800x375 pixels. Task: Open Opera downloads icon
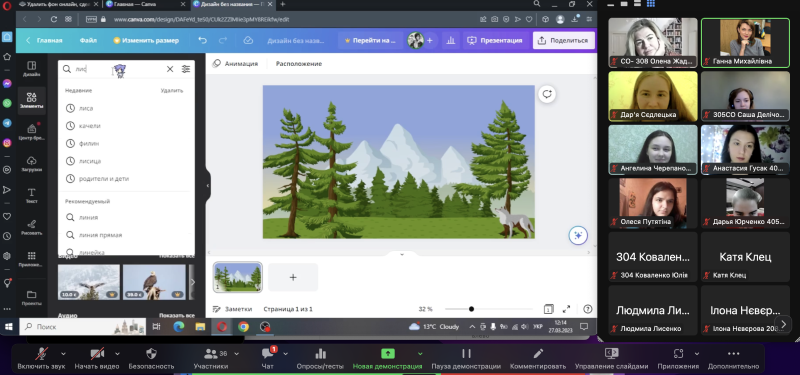[x=576, y=19]
